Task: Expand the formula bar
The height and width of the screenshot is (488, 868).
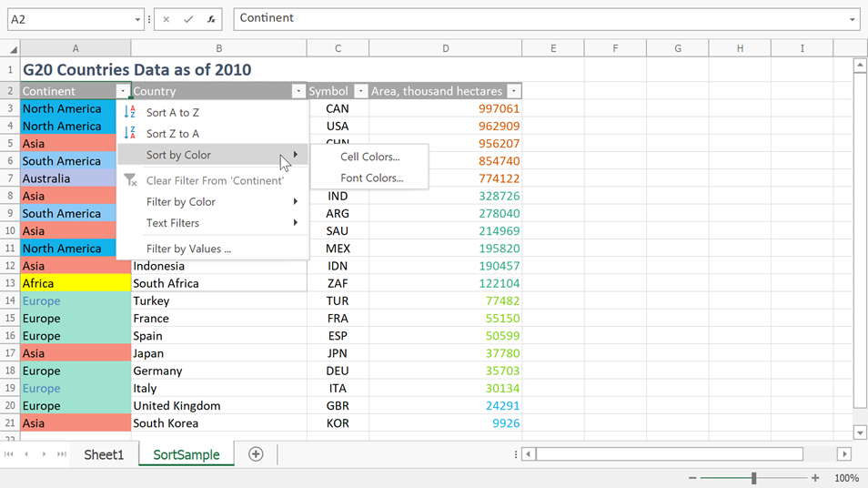Action: [852, 19]
